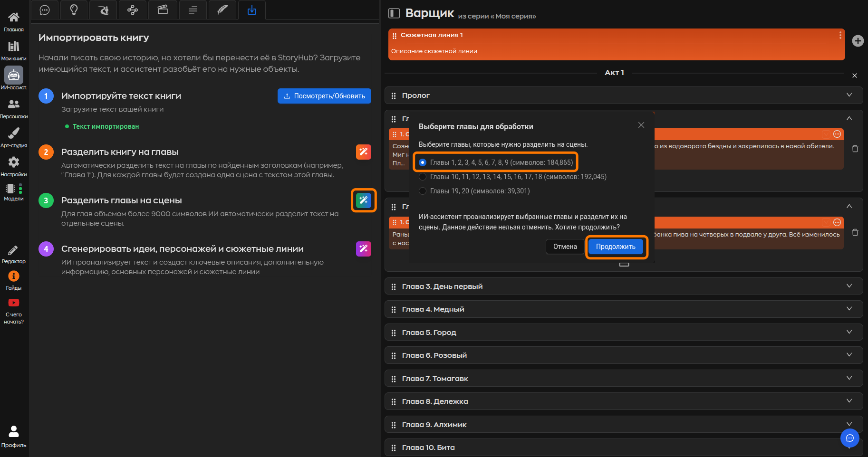868x457 pixels.
Task: Click Отмена in the dialog
Action: (565, 247)
